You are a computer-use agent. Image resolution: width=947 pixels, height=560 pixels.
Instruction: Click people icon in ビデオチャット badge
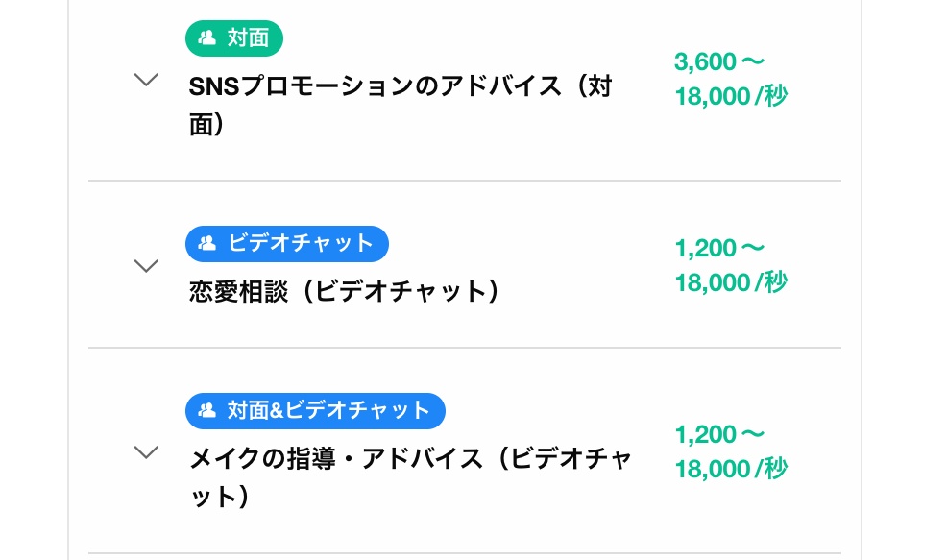tap(207, 243)
